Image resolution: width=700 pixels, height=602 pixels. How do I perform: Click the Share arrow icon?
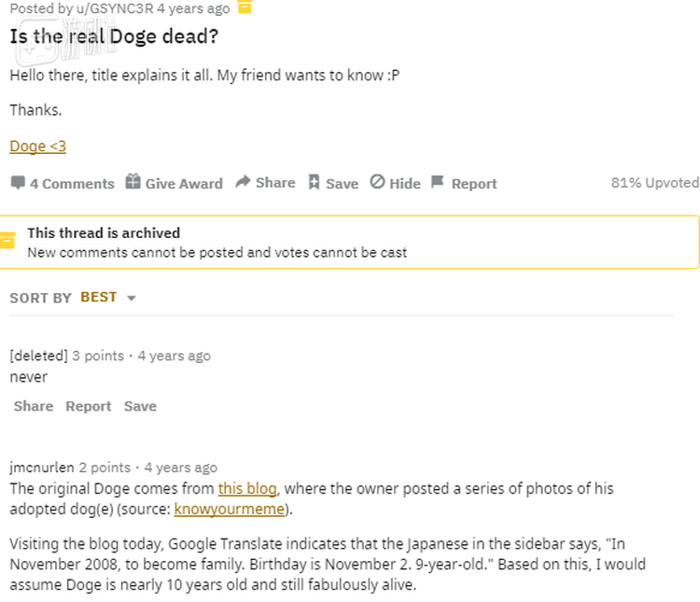click(243, 182)
